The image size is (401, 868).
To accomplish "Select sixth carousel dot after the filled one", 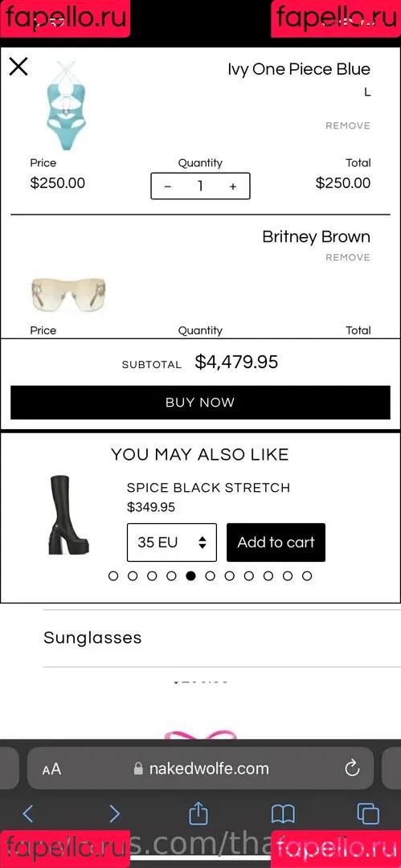I will point(307,575).
